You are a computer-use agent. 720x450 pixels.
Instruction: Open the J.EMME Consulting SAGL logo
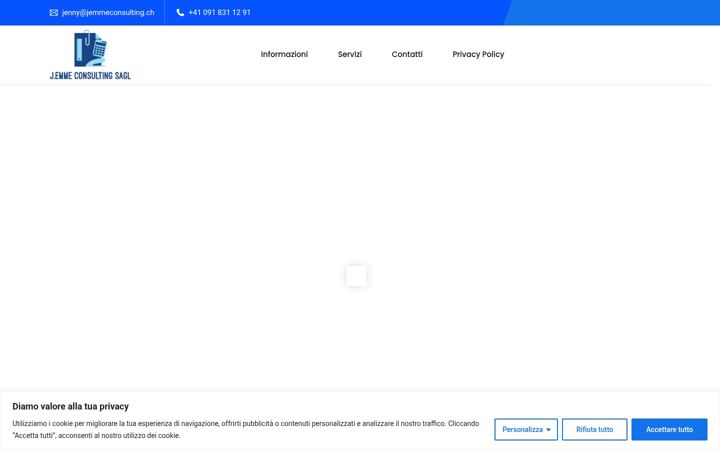(x=90, y=55)
